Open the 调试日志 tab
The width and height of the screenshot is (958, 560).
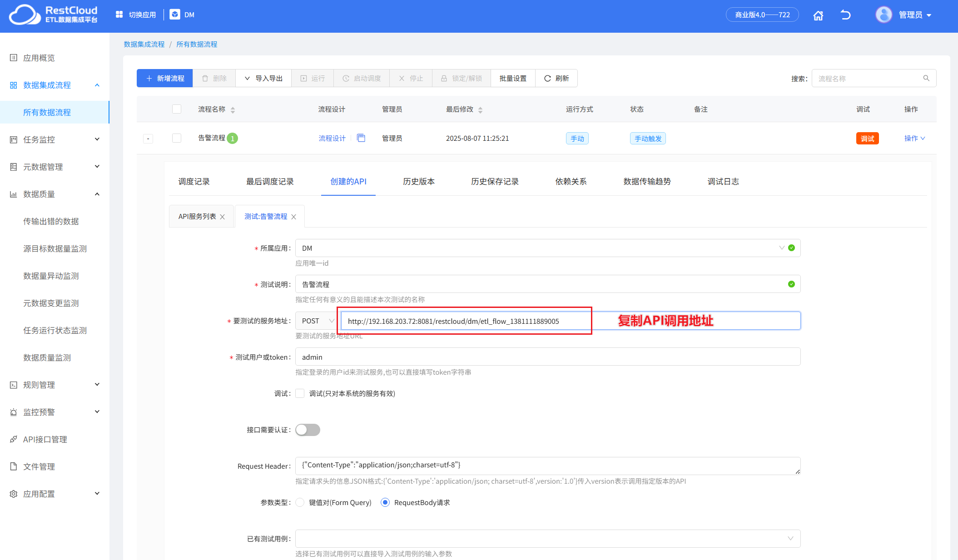[723, 182]
